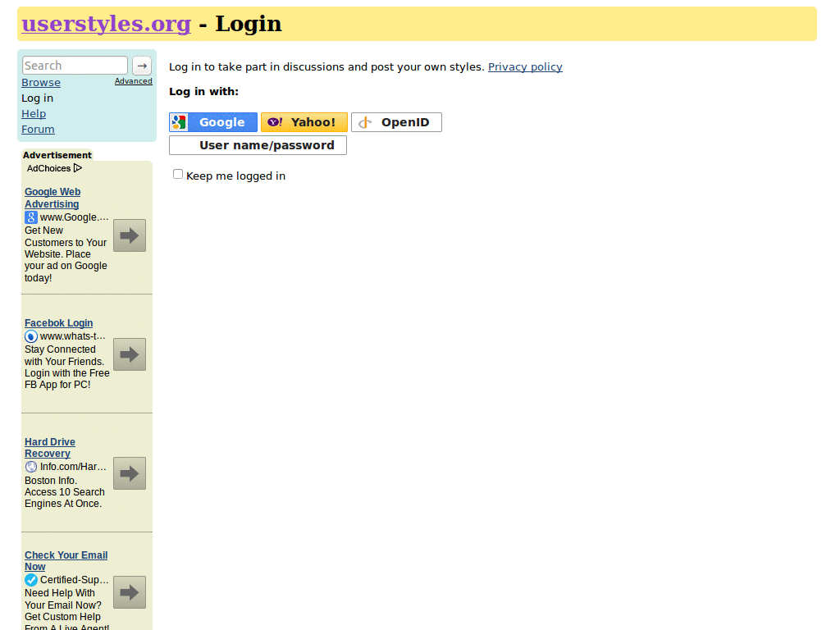Click the www.Google.... ad URL text
The height and width of the screenshot is (630, 840).
[x=75, y=217]
